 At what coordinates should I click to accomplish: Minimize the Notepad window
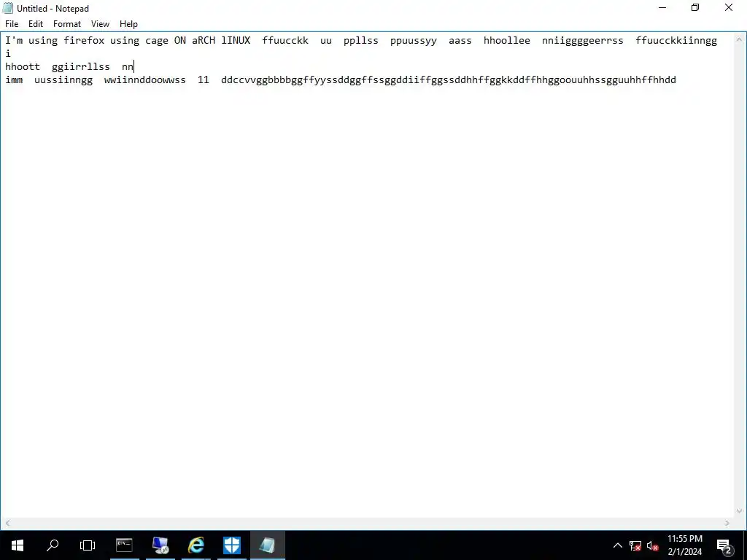click(x=662, y=7)
